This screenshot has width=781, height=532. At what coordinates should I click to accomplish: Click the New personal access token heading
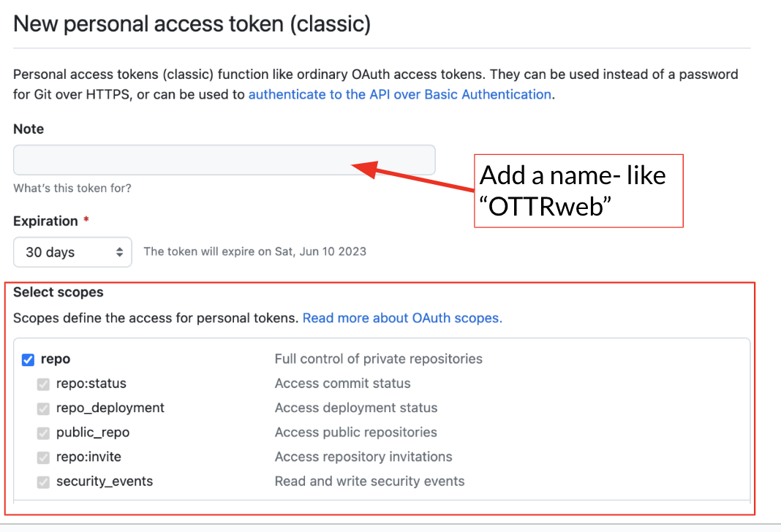pyautogui.click(x=192, y=24)
